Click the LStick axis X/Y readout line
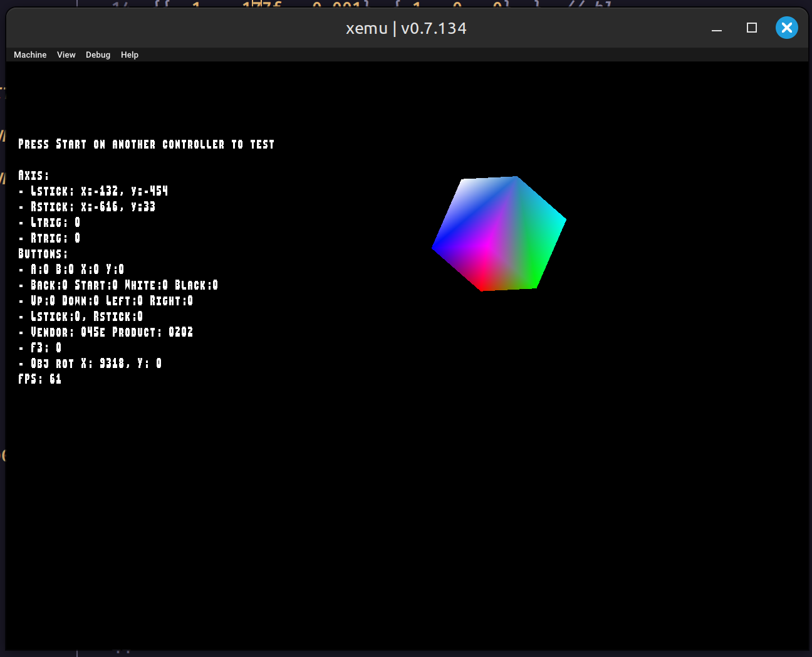 [99, 191]
